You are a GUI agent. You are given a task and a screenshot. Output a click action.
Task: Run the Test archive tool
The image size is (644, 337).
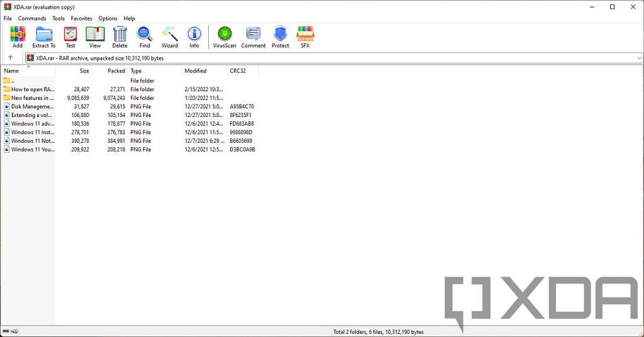[x=70, y=37]
